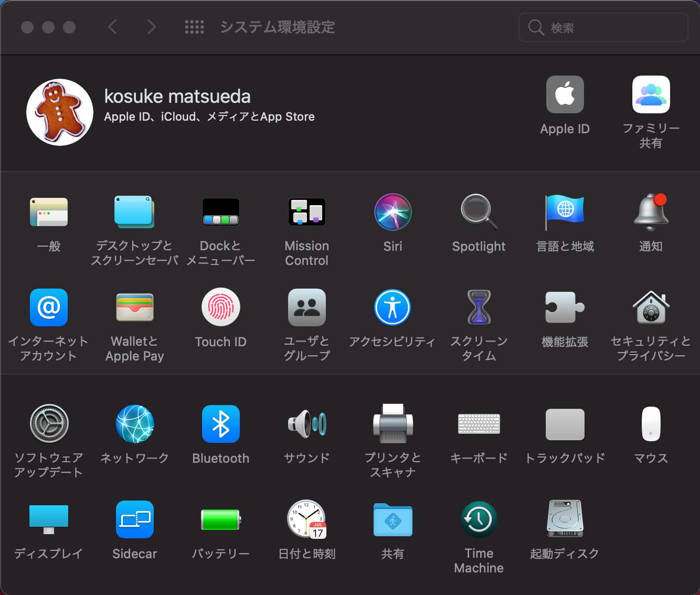This screenshot has width=700, height=595.
Task: Open スクリーンタイム settings
Action: 479,307
